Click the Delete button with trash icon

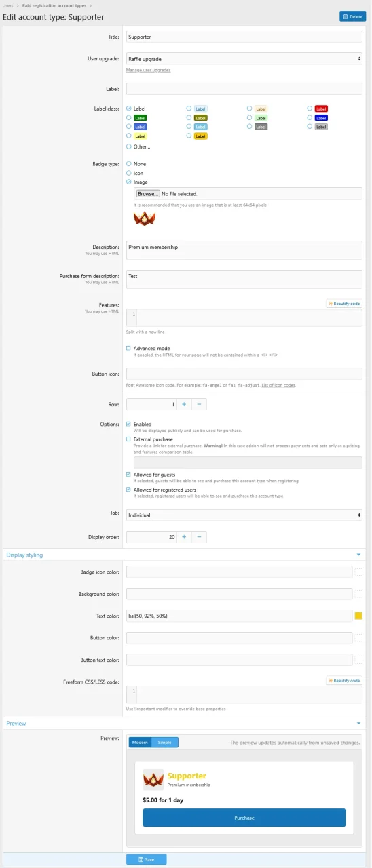click(352, 16)
